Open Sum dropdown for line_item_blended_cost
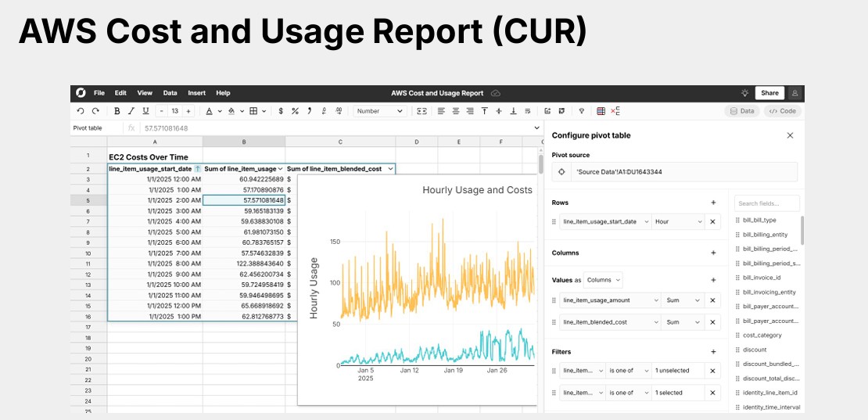The image size is (868, 420). pyautogui.click(x=683, y=322)
